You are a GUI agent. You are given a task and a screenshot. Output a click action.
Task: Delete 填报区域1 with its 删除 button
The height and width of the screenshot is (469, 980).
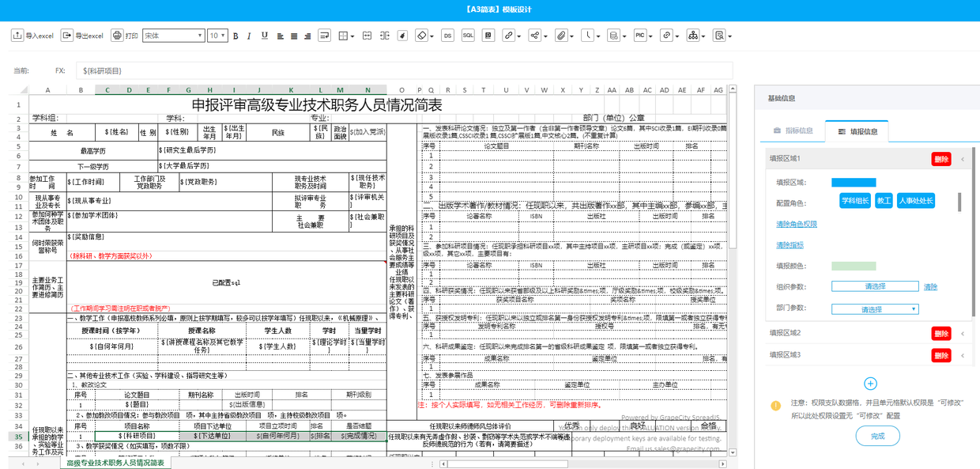pyautogui.click(x=941, y=159)
